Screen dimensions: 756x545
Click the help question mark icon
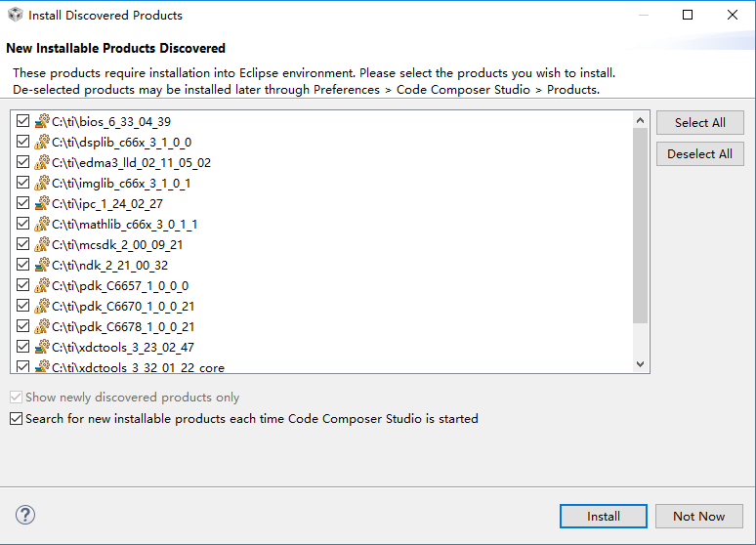click(25, 515)
